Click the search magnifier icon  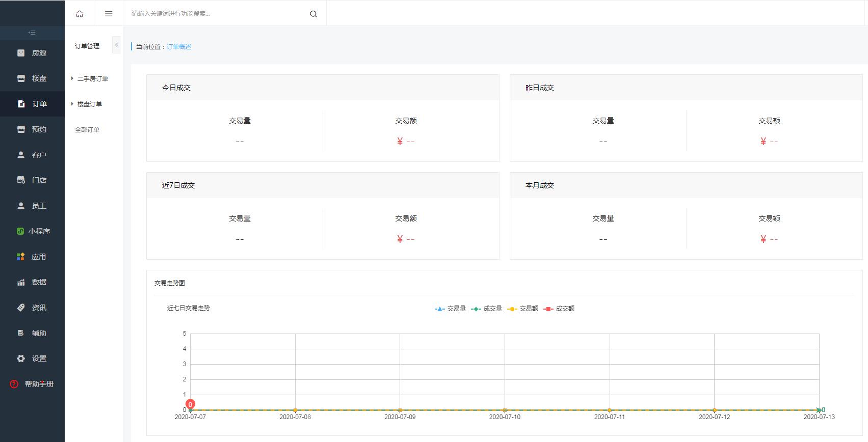pos(313,14)
